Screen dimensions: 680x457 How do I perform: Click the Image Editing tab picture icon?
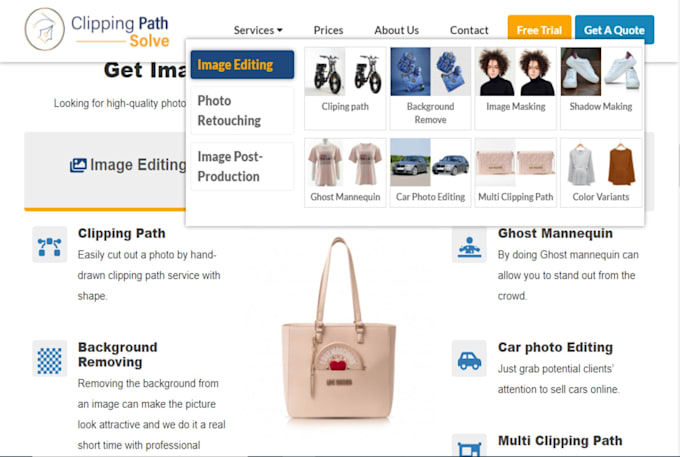click(x=78, y=165)
